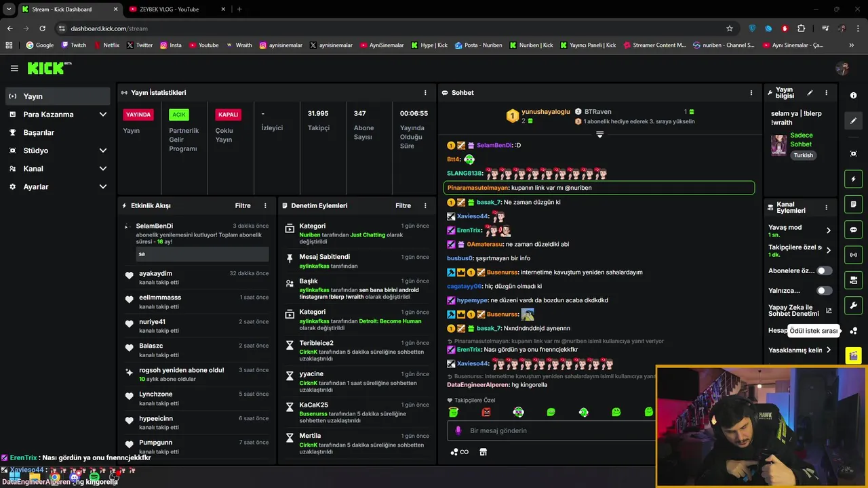Viewport: 868px width, 488px height.
Task: Select Yayın in the left sidebar
Action: pyautogui.click(x=58, y=96)
